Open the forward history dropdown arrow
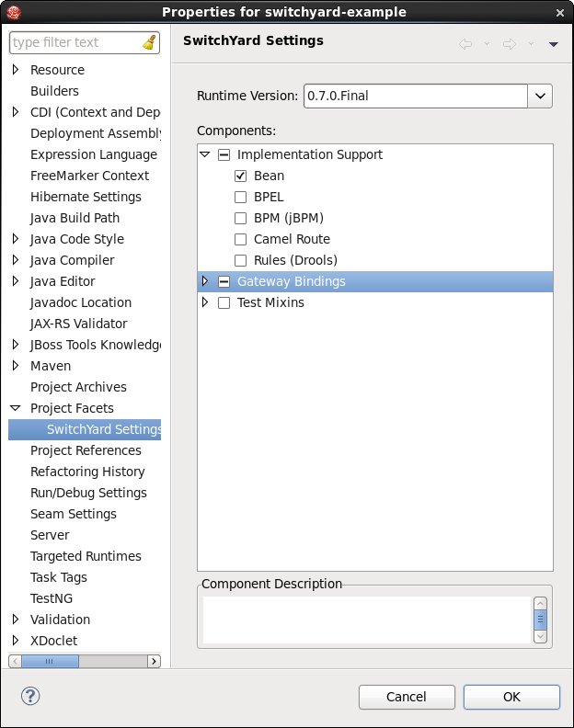The image size is (574, 728). pyautogui.click(x=531, y=44)
